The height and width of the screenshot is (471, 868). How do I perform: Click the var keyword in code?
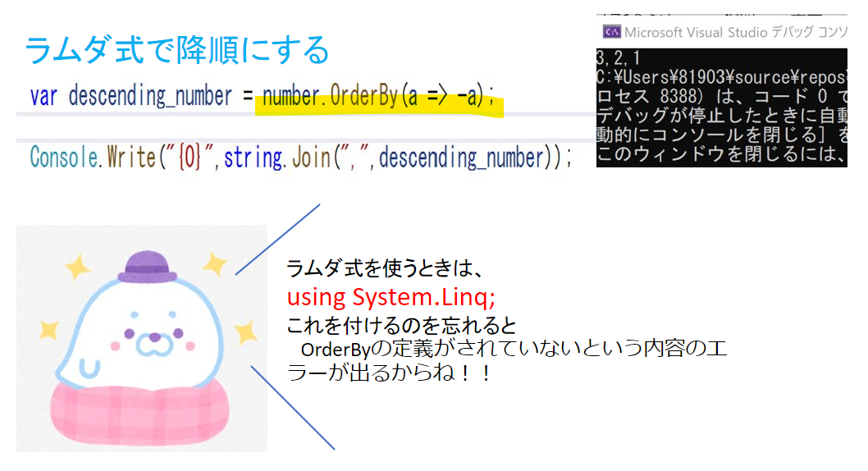click(x=43, y=96)
